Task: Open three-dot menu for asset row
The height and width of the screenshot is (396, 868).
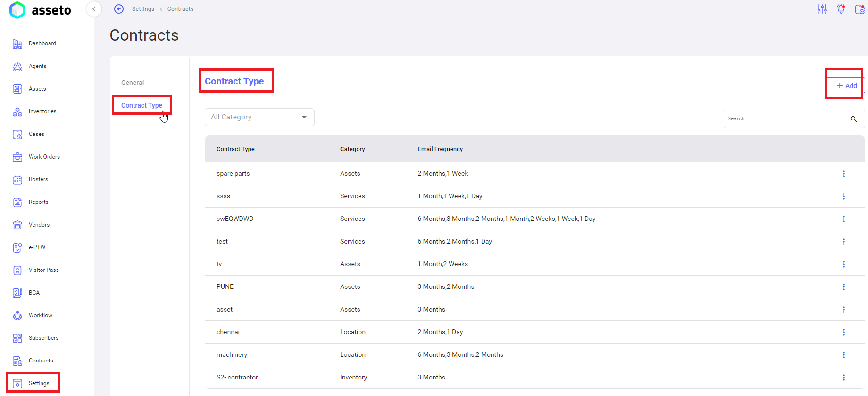Action: point(844,310)
